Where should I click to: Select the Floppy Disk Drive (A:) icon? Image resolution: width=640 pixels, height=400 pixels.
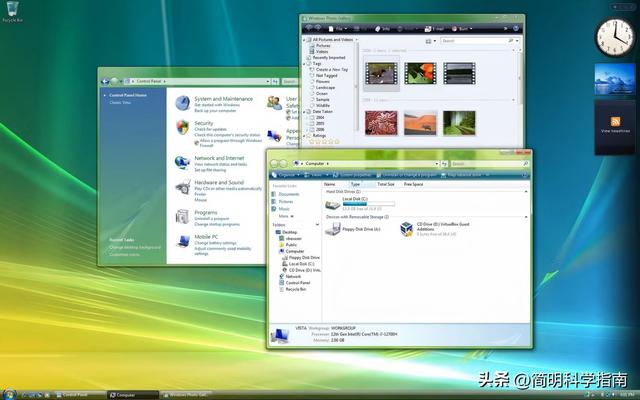click(x=332, y=229)
